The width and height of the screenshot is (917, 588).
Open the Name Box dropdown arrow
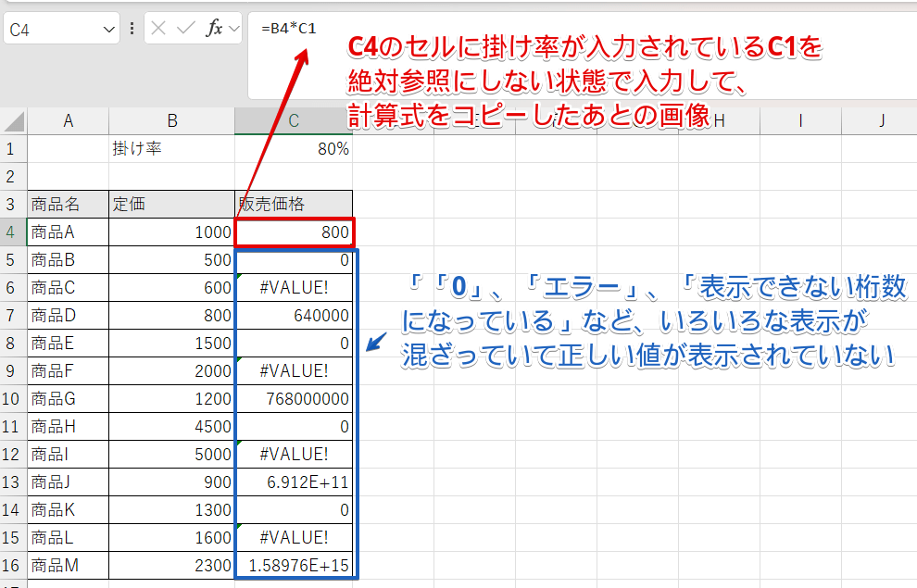(x=108, y=30)
